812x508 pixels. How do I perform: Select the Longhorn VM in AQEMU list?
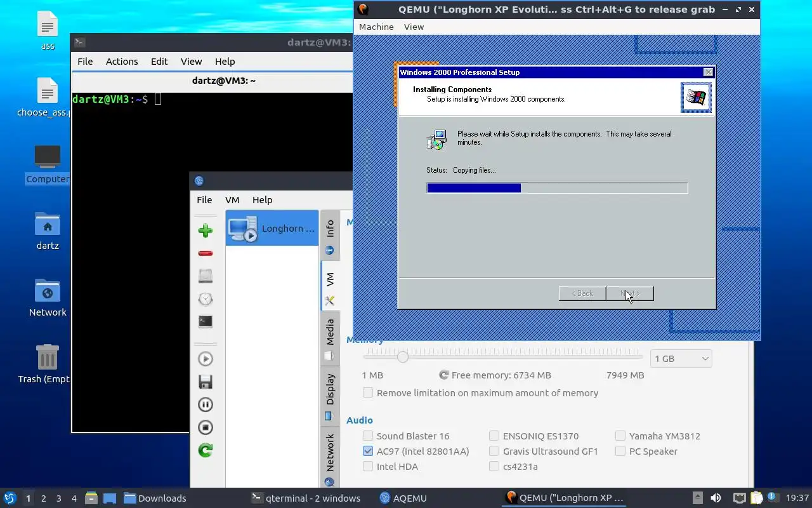click(x=272, y=228)
